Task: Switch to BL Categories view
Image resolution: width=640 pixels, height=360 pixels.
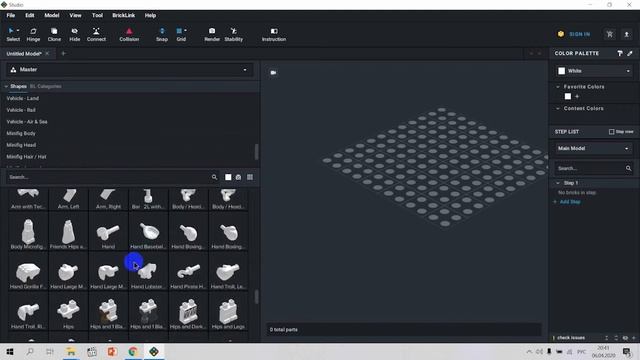Action: coord(46,87)
